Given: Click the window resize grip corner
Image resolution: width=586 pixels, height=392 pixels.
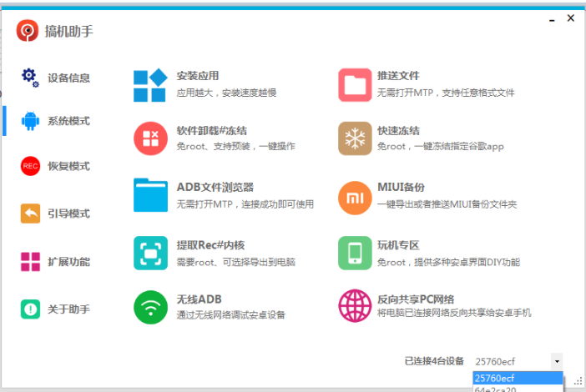Looking at the screenshot, I should 578,381.
